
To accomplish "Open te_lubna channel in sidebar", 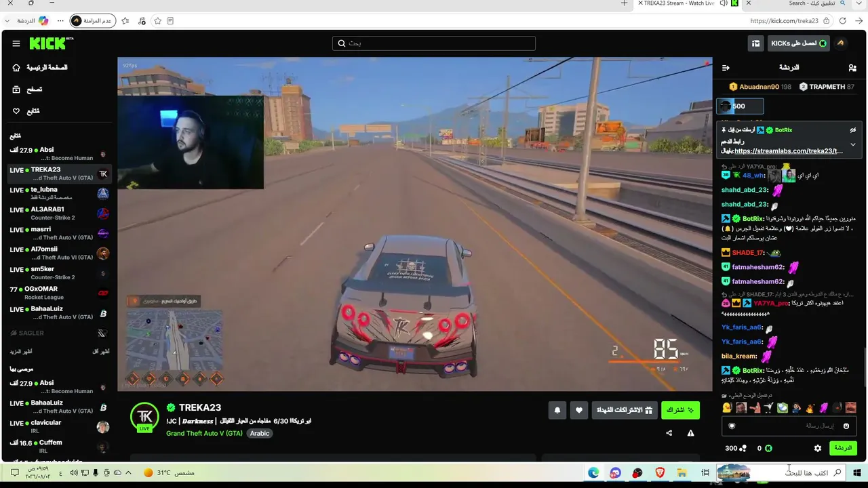I will 59,193.
